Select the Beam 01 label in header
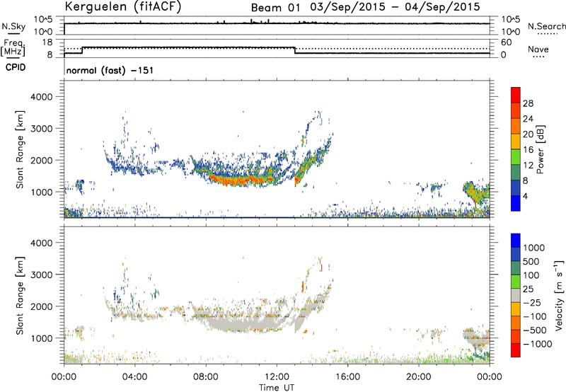 coord(275,8)
